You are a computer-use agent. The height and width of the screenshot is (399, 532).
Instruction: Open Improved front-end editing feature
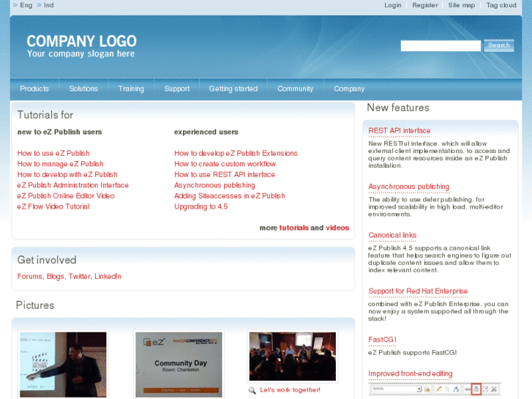pos(411,374)
